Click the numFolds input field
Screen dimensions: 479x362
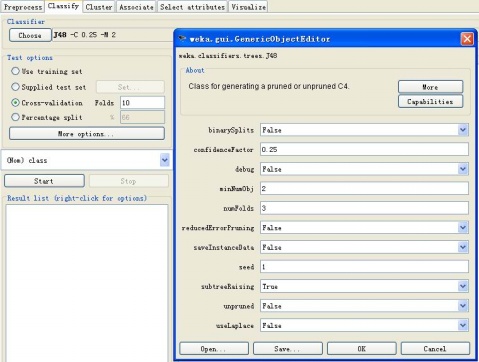pyautogui.click(x=364, y=208)
